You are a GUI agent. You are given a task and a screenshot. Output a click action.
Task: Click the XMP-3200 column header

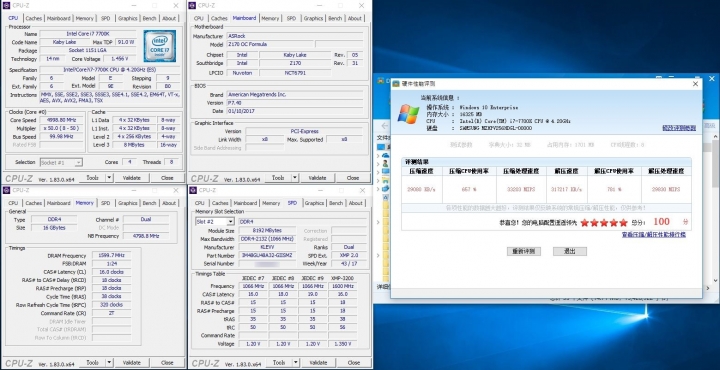343,278
